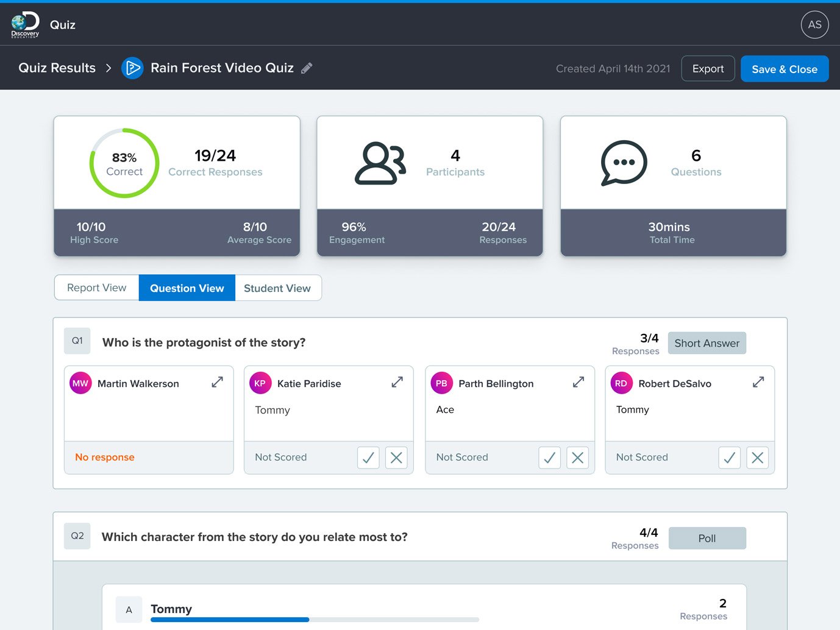Screen dimensions: 840x630
Task: Expand Martin Walkerson's response card
Action: point(217,382)
